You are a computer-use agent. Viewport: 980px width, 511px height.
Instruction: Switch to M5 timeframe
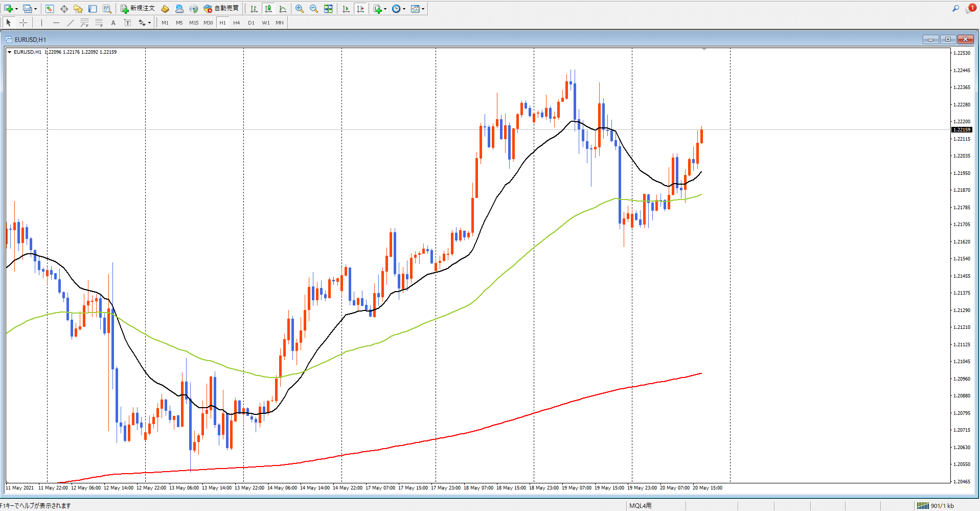179,23
